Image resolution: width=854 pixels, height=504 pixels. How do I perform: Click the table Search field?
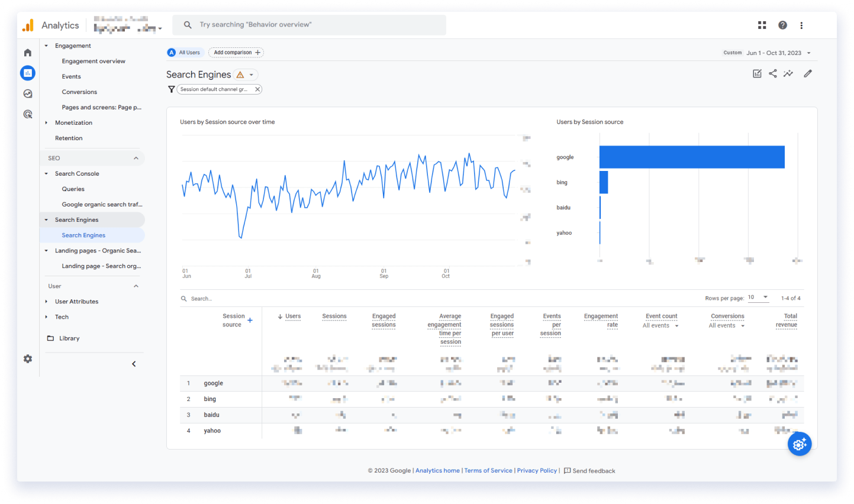click(201, 299)
